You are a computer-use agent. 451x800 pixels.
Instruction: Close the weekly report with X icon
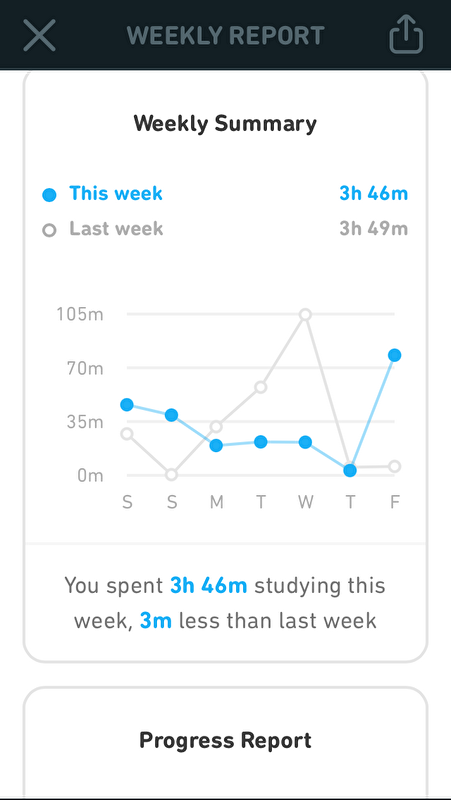click(39, 35)
